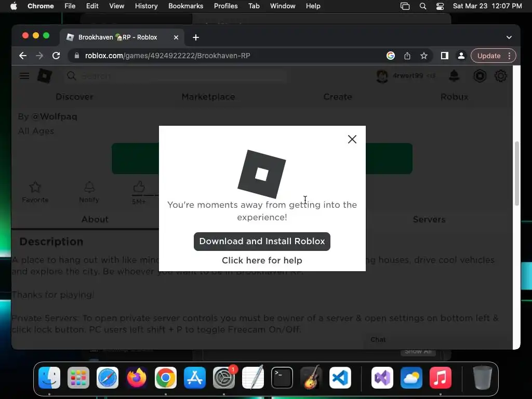Open the Profiles menu
This screenshot has width=532, height=399.
[225, 6]
